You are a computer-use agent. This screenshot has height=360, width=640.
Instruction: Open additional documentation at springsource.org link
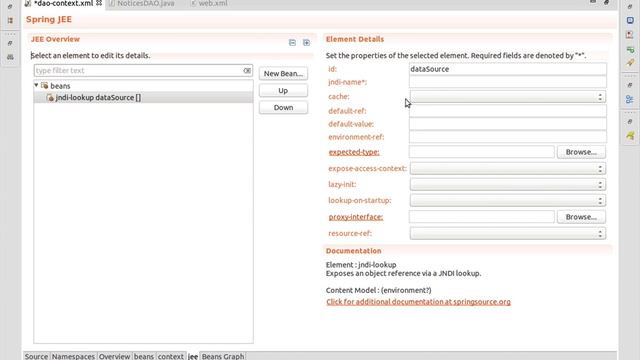(418, 302)
